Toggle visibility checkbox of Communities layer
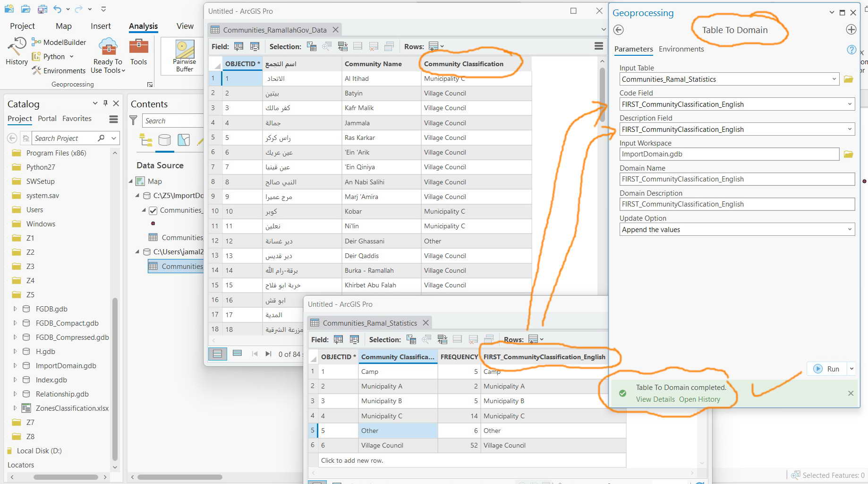868x484 pixels. pyautogui.click(x=153, y=210)
